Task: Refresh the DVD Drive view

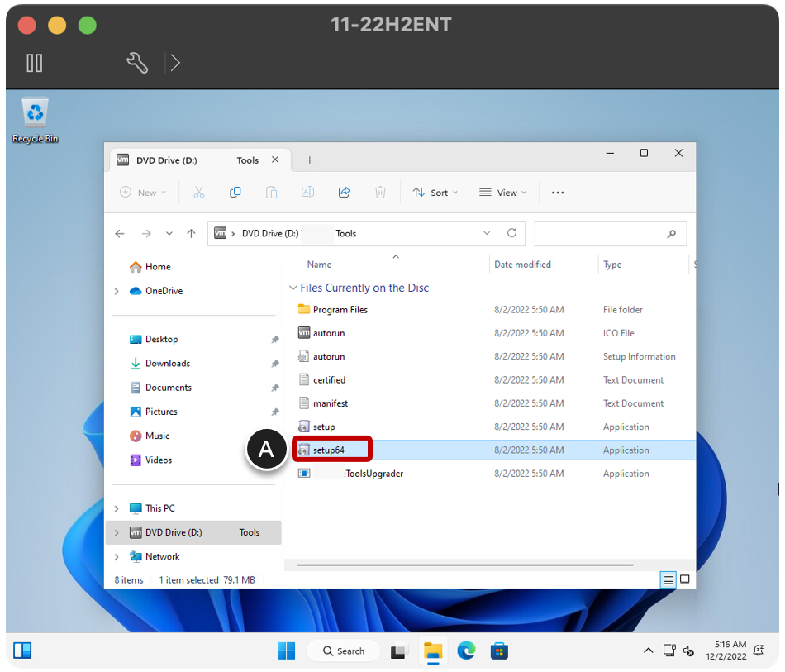Action: coord(512,233)
